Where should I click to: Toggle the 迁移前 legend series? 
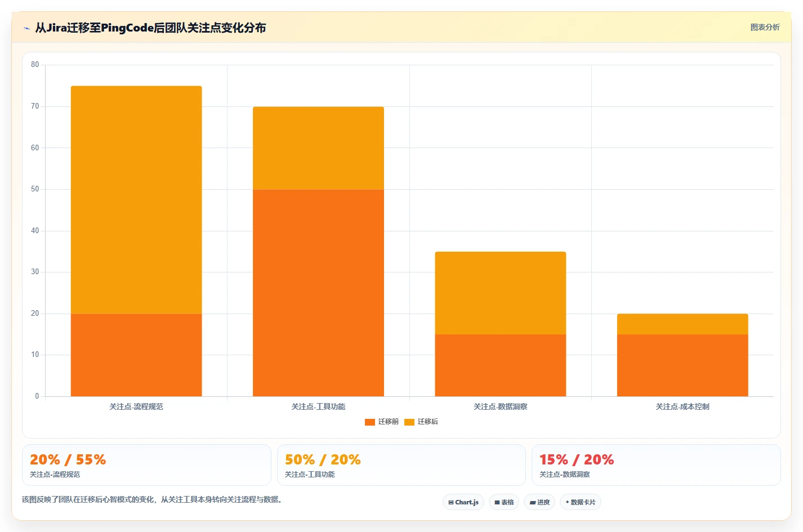coord(382,422)
